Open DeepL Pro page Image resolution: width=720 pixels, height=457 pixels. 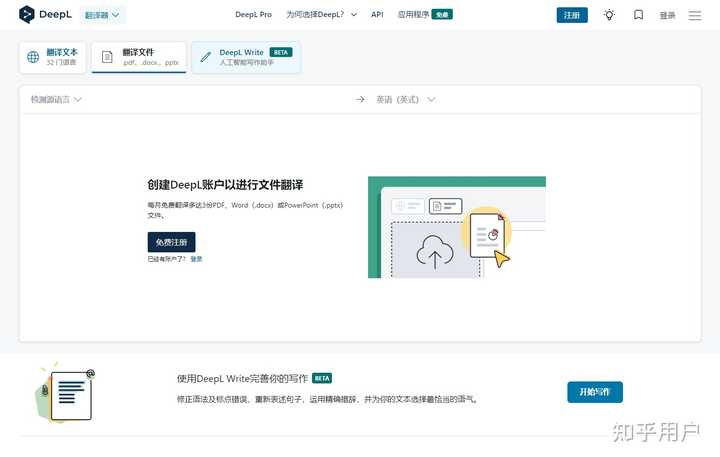point(253,15)
